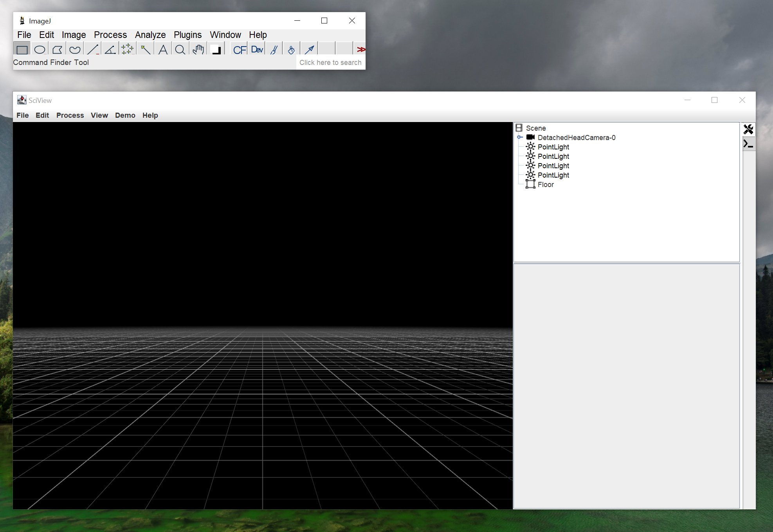Image resolution: width=773 pixels, height=532 pixels.
Task: Click the ImageJ search field
Action: [330, 63]
